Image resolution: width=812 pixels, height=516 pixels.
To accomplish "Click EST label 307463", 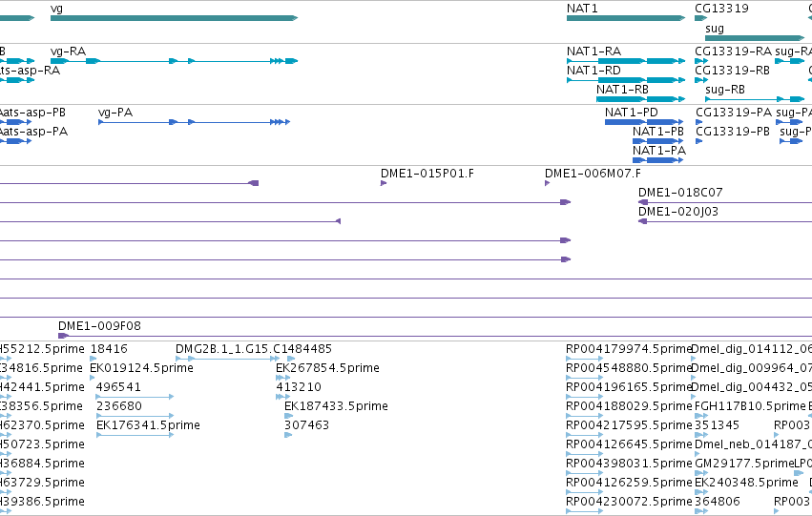I will (306, 425).
